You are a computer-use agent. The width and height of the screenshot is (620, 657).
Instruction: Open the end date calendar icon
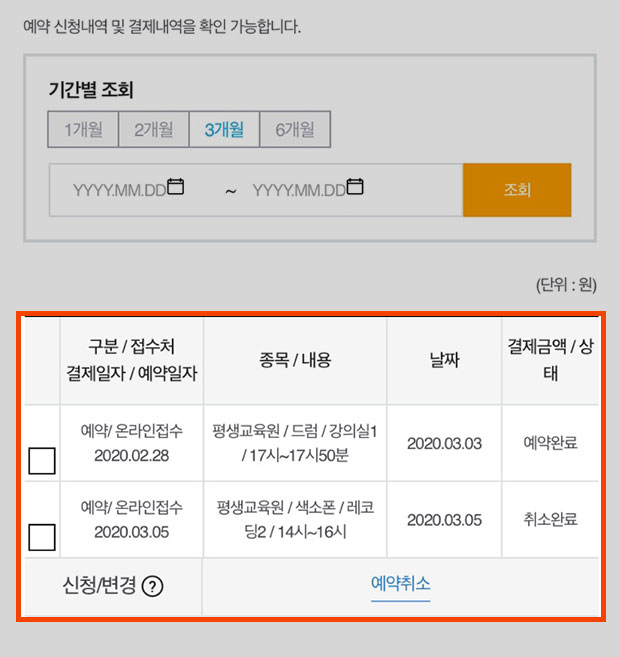[355, 186]
